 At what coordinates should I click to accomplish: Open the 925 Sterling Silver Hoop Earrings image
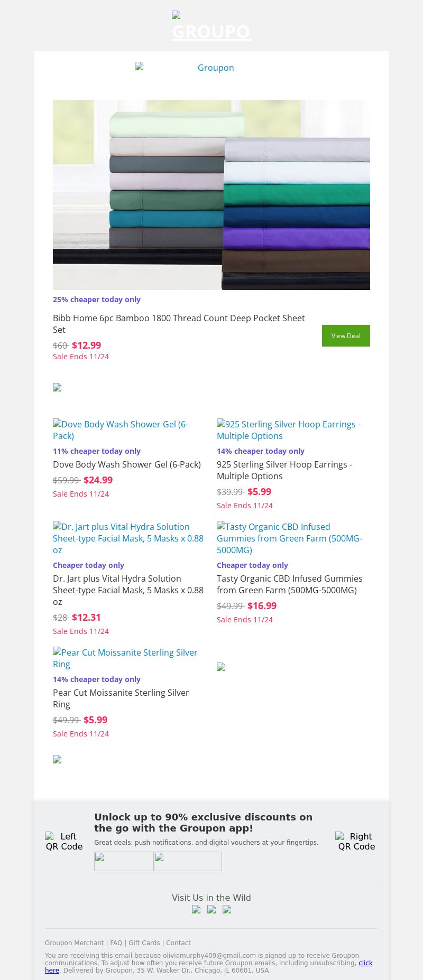pos(289,430)
